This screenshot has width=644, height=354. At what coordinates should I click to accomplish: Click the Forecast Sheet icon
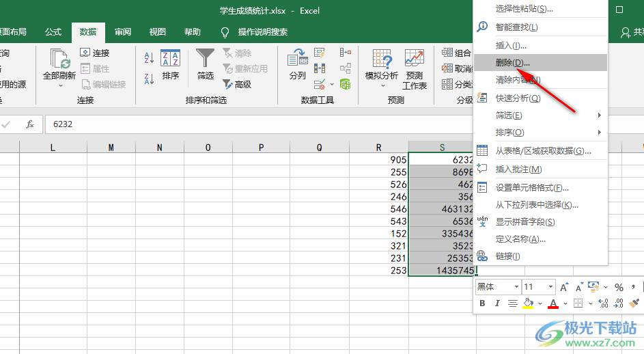[414, 58]
